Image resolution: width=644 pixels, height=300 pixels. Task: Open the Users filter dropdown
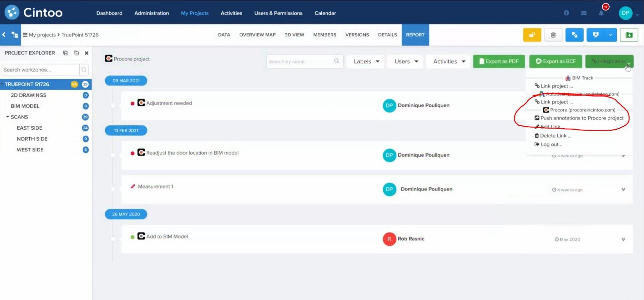406,61
